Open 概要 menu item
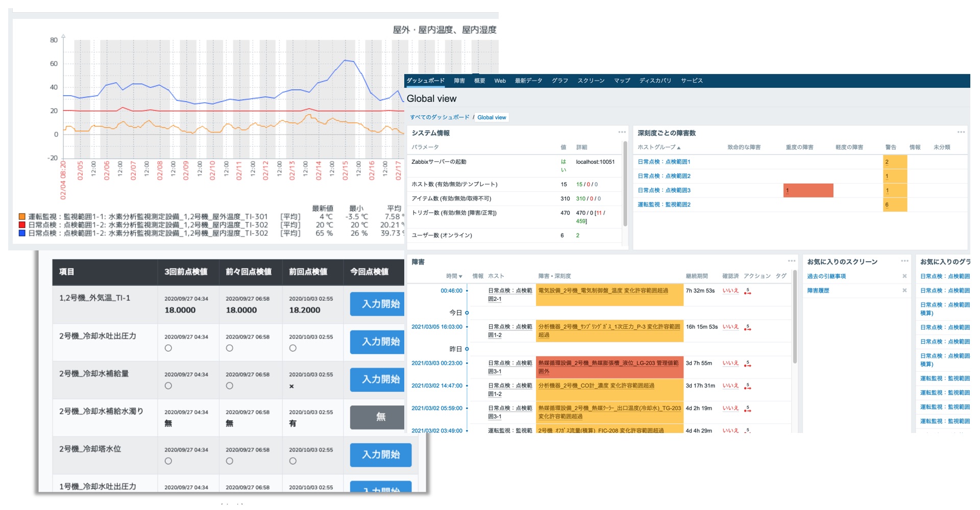The height and width of the screenshot is (510, 980). pyautogui.click(x=480, y=81)
